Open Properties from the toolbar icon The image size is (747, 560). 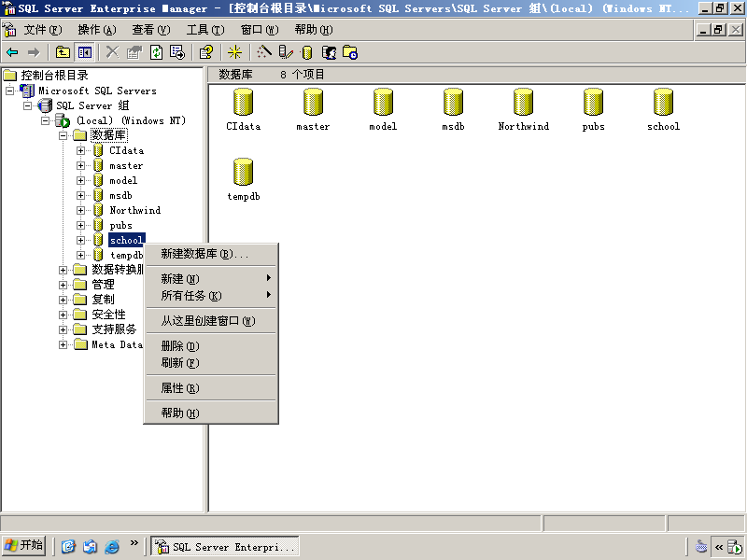134,52
